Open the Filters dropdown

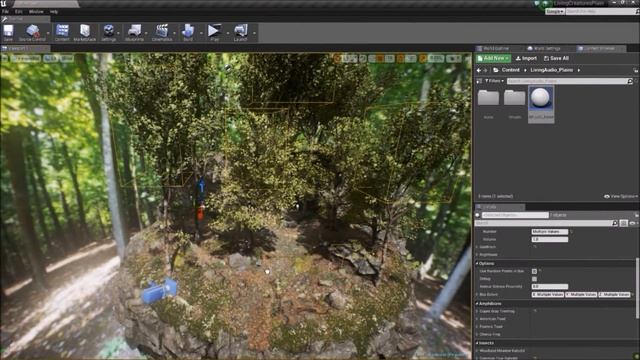(494, 81)
